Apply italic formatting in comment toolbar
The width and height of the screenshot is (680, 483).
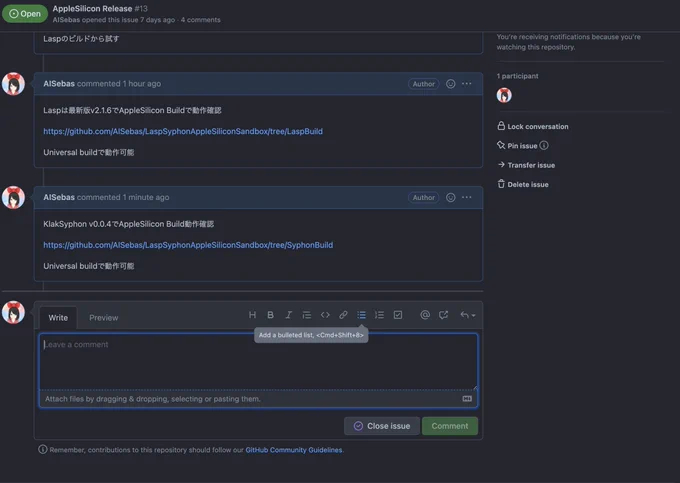tap(288, 315)
